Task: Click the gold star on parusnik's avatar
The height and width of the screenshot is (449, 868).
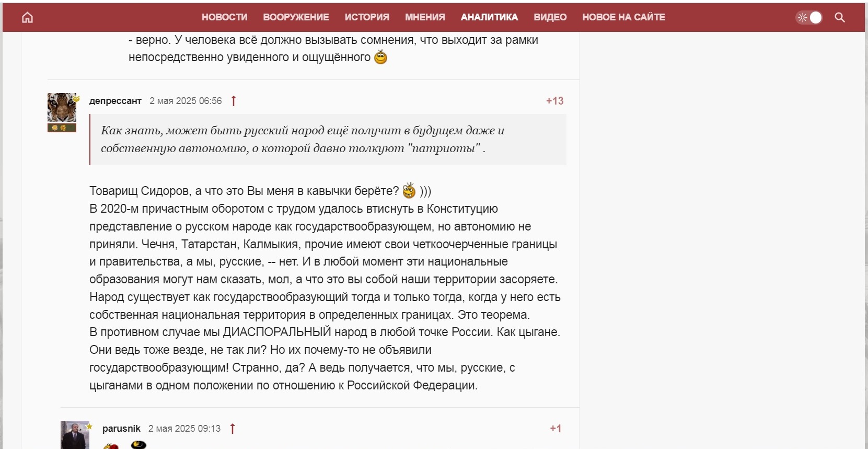Action: 89,427
